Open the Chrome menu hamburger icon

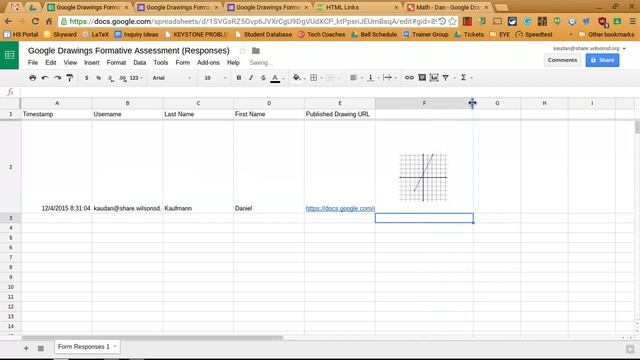(632, 21)
